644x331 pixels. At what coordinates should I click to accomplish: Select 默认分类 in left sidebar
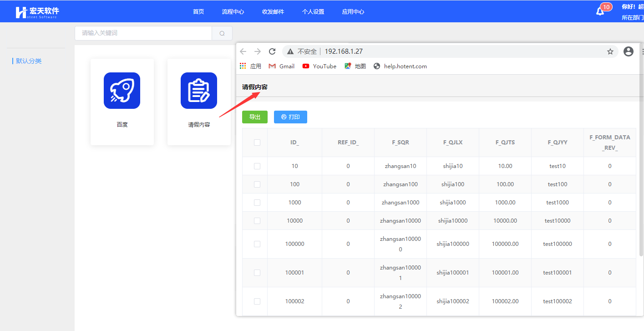coord(29,61)
